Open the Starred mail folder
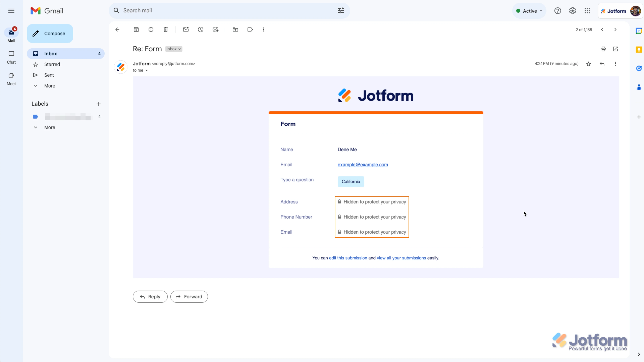644x362 pixels. [52, 64]
